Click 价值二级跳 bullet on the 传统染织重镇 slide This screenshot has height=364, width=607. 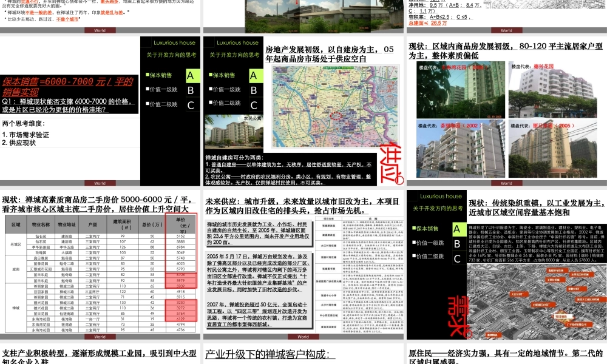coord(428,256)
